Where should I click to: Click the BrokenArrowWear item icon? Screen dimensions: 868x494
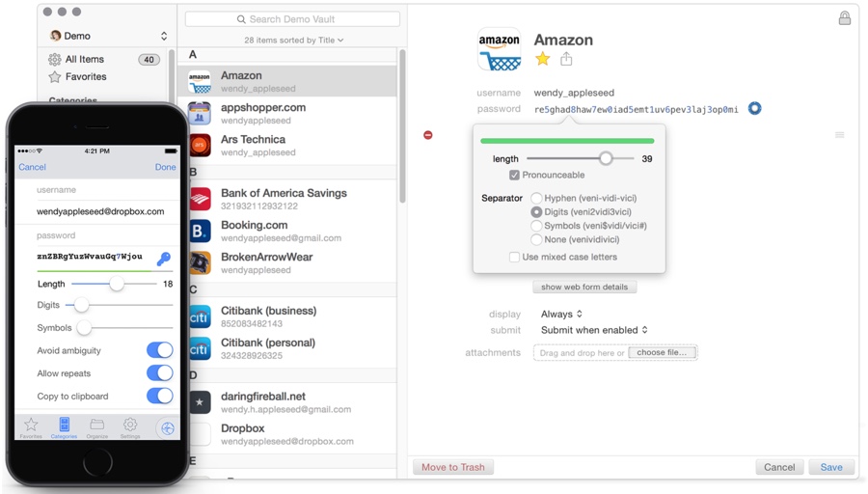click(x=200, y=263)
